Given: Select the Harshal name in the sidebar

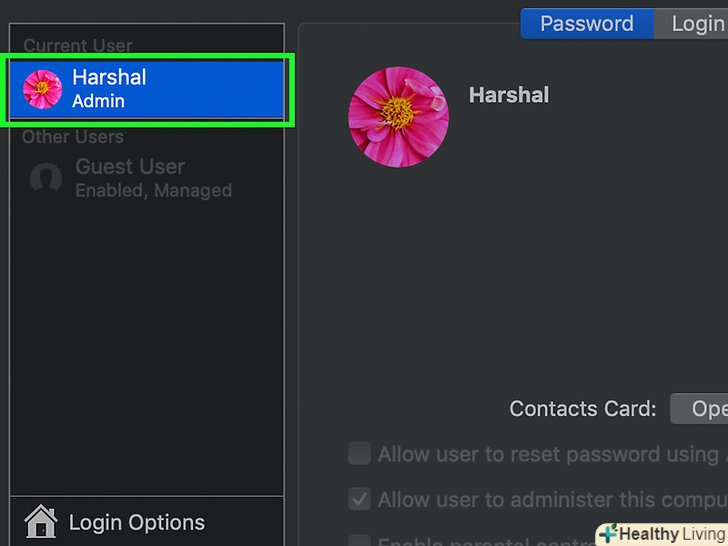Looking at the screenshot, I should (109, 77).
